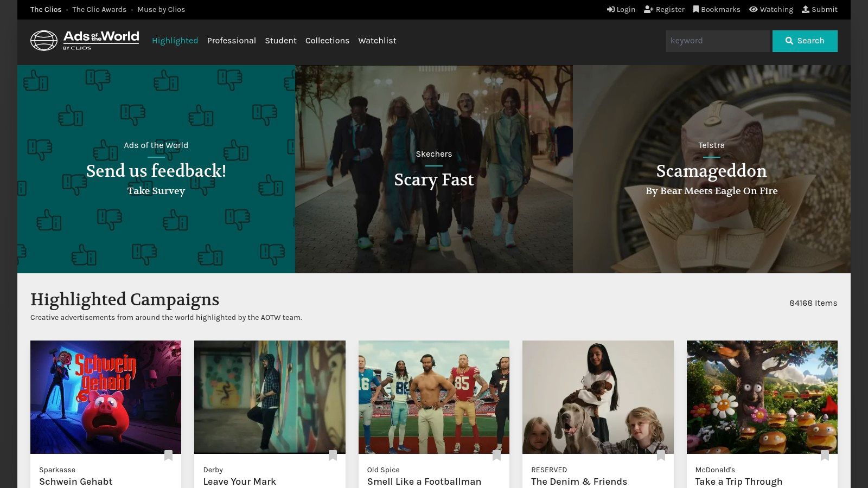The height and width of the screenshot is (488, 868).
Task: Open the RESERVED kids and dog thumbnail
Action: click(598, 397)
